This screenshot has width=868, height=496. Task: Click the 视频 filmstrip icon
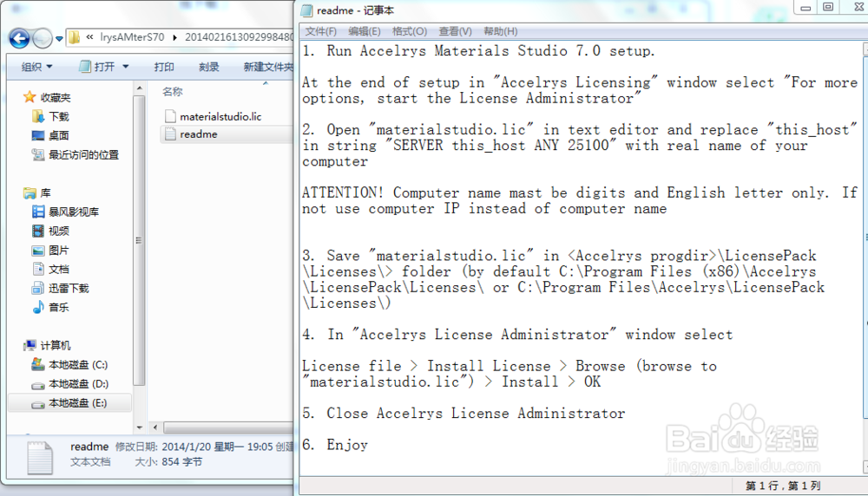(37, 231)
